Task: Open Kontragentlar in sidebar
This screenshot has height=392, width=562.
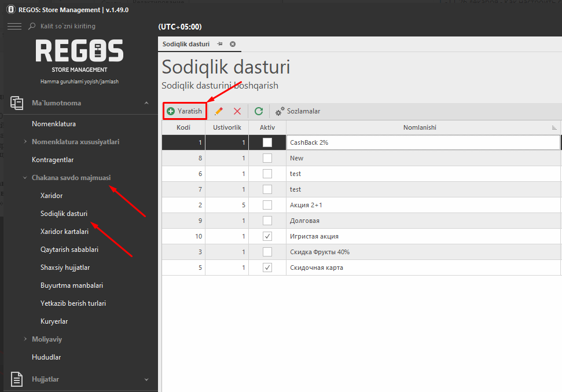Action: (53, 160)
